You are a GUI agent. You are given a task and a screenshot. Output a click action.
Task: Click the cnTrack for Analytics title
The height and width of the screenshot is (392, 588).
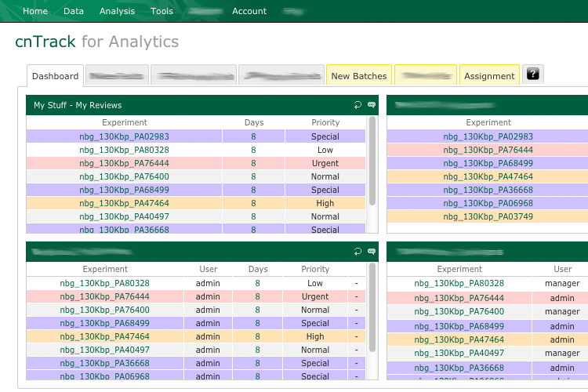click(96, 42)
